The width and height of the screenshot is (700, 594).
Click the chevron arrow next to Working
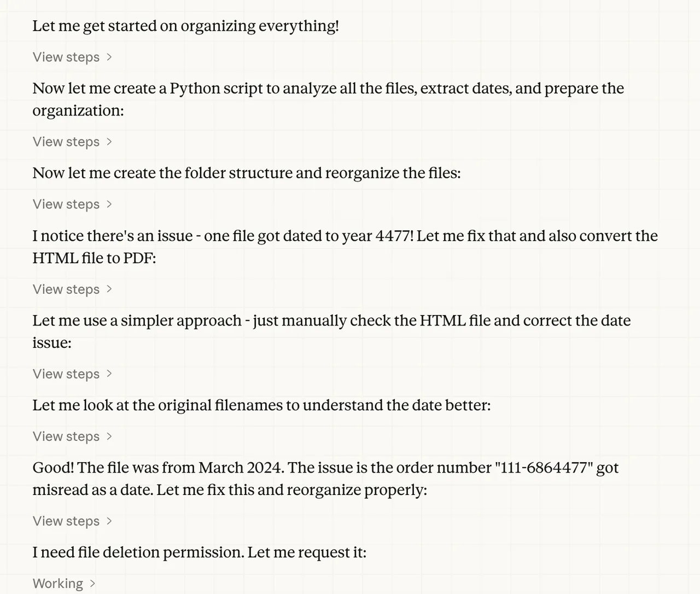[92, 584]
